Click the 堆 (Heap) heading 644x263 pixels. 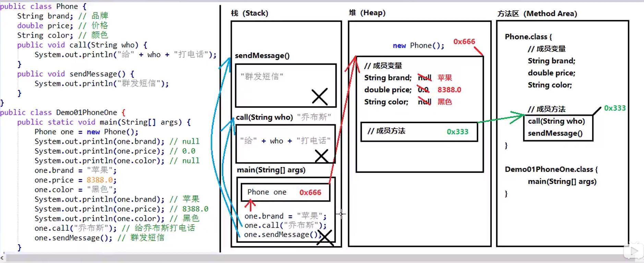click(x=367, y=13)
